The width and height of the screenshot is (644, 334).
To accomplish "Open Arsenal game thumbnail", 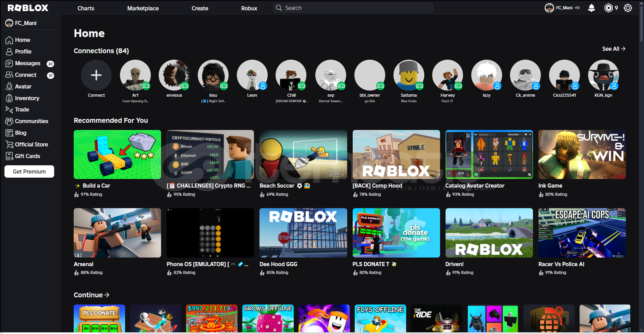I will coord(117,233).
